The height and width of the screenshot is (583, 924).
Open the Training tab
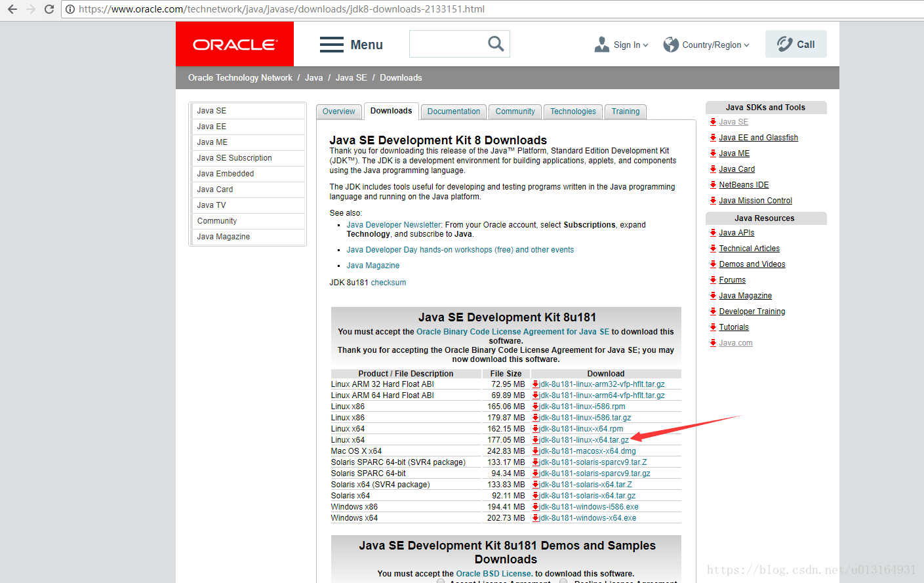626,111
